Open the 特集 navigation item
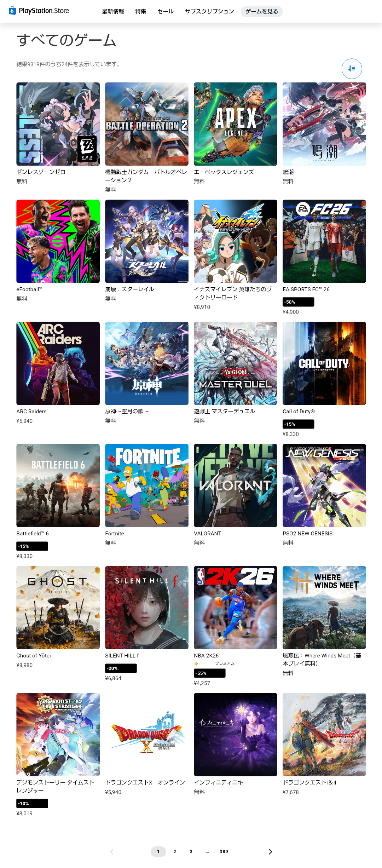This screenshot has width=382, height=868. coord(141,11)
